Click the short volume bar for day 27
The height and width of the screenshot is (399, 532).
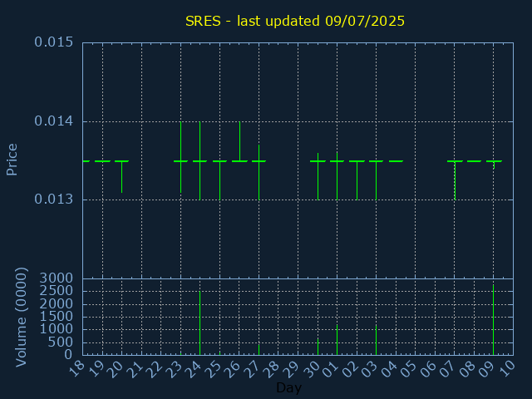click(x=259, y=350)
